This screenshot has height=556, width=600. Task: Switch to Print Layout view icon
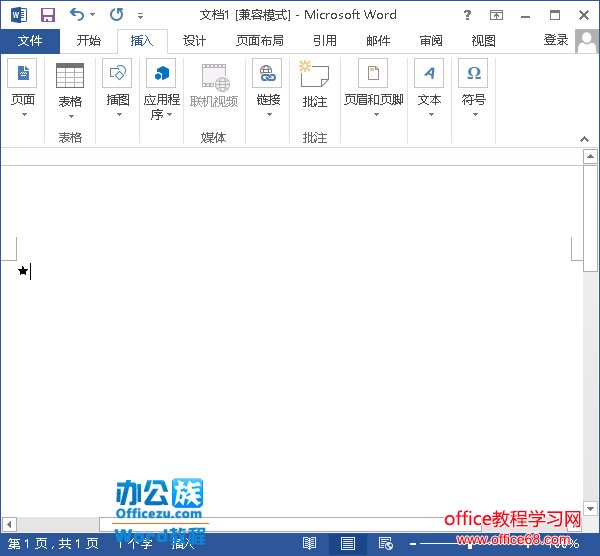(347, 543)
